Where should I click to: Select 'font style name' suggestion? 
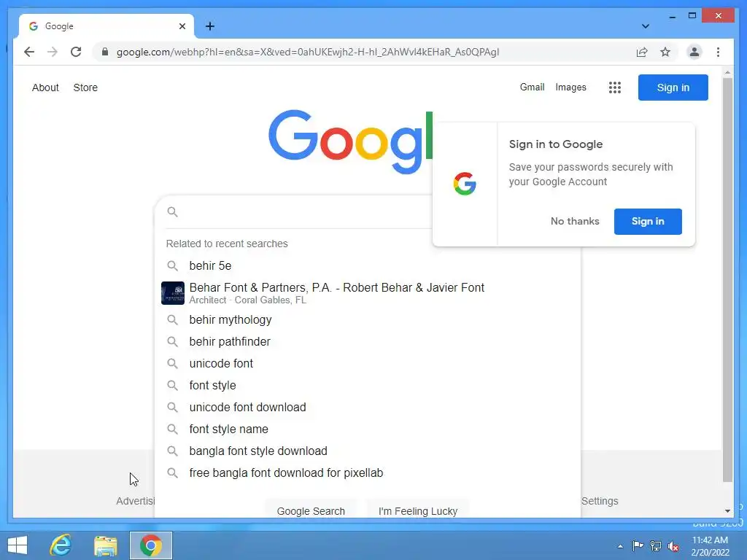coord(368,429)
